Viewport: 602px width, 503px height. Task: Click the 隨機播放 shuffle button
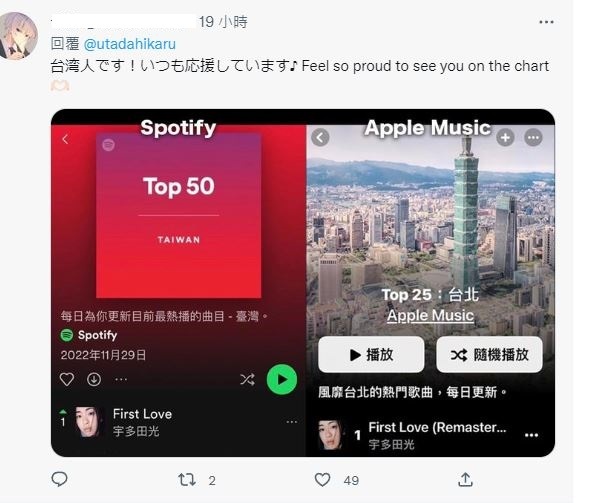[x=490, y=354]
